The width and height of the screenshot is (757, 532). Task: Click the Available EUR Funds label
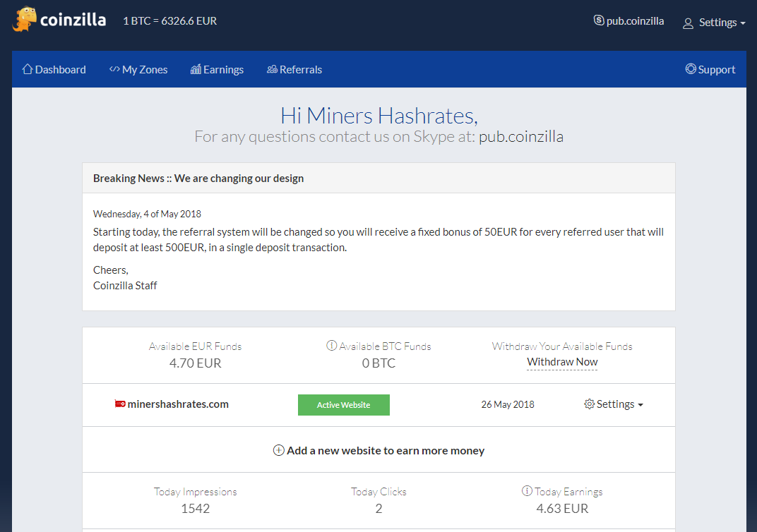[195, 346]
